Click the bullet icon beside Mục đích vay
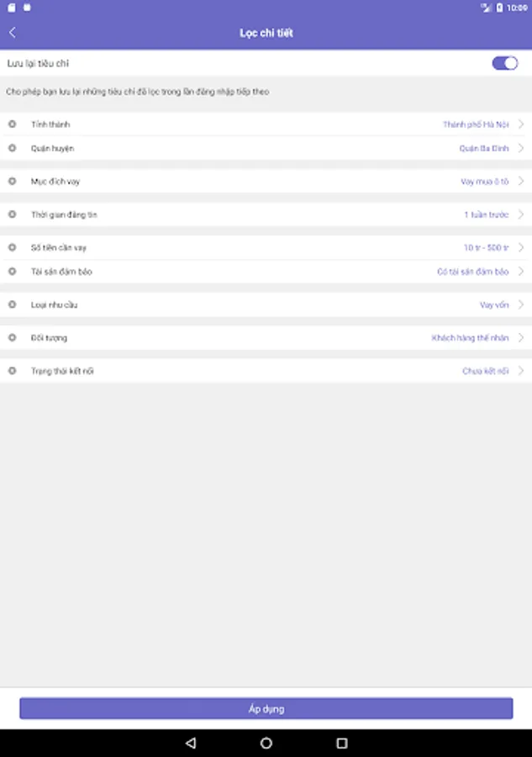 tap(12, 181)
